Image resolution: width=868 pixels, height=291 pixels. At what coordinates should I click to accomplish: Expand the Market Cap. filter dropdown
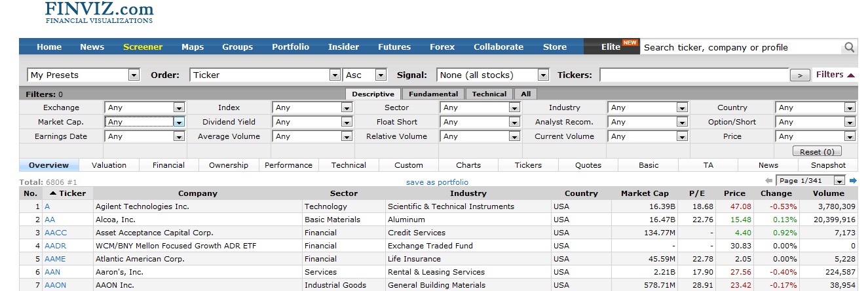(179, 122)
